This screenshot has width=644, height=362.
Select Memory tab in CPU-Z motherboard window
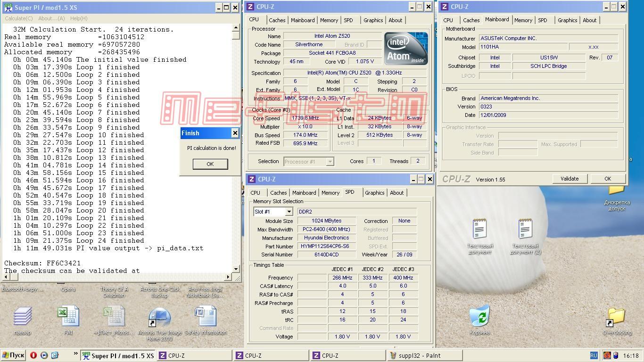[x=523, y=20]
